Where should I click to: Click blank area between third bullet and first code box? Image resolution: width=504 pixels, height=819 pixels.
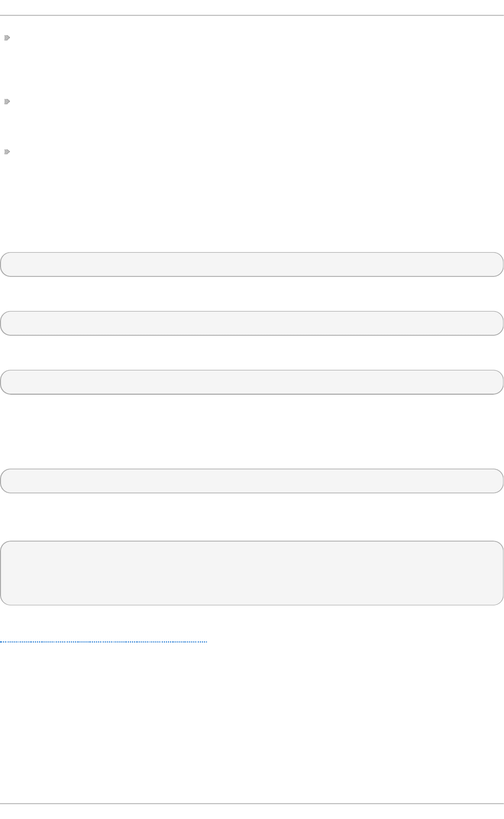click(252, 208)
